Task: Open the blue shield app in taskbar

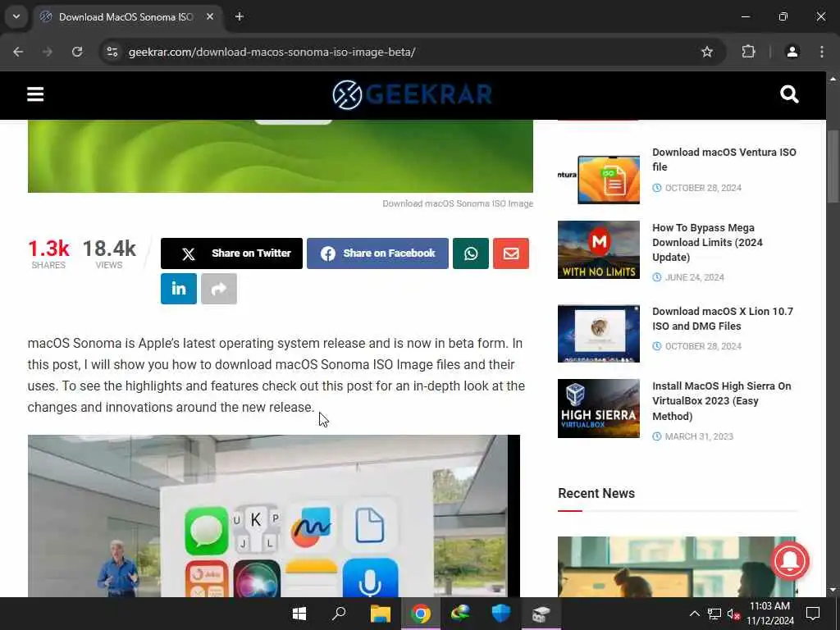Action: (501, 614)
